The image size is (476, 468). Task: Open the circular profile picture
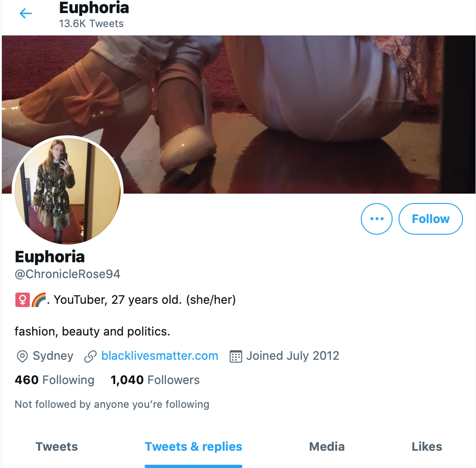68,191
